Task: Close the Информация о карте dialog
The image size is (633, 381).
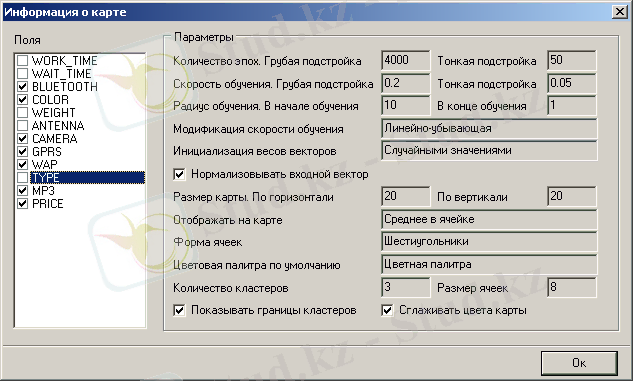Action: click(x=620, y=12)
